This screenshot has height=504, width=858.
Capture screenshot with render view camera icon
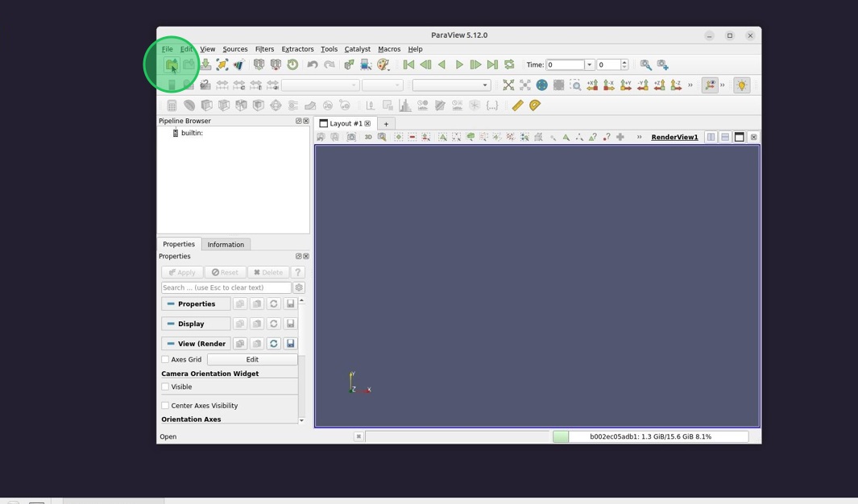351,137
